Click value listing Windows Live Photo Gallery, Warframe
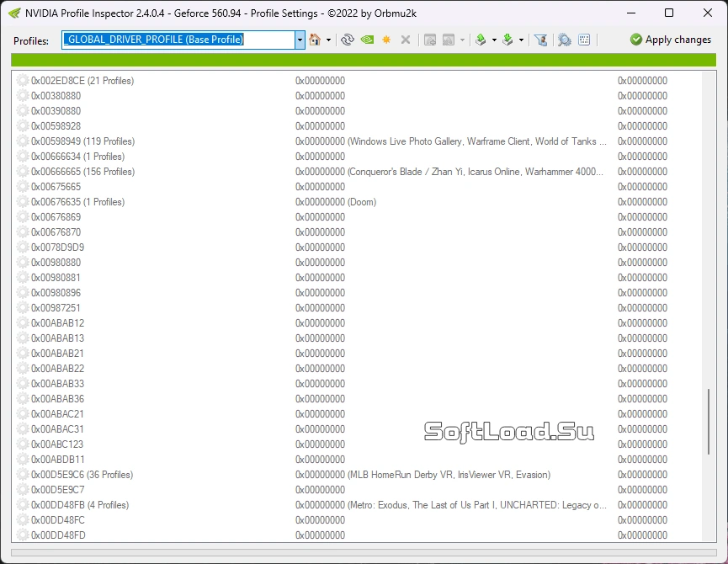This screenshot has width=728, height=564. [x=451, y=141]
